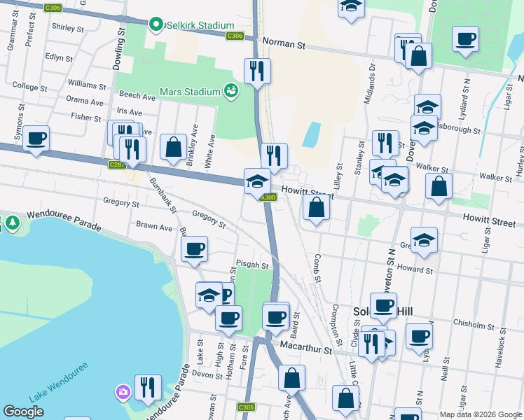Click the Fisher St label
524x420 pixels.
[x=86, y=117]
